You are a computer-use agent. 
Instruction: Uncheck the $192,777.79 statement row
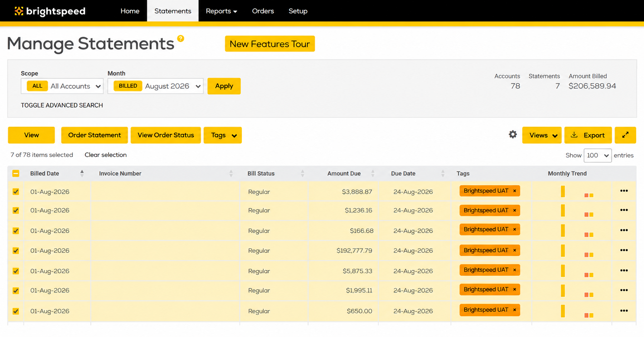16,251
